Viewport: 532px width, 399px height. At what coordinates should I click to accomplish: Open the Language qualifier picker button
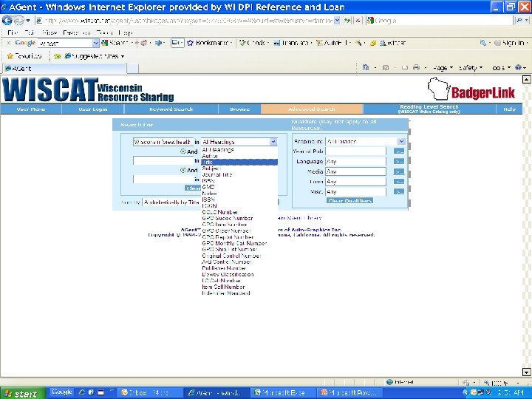point(399,162)
